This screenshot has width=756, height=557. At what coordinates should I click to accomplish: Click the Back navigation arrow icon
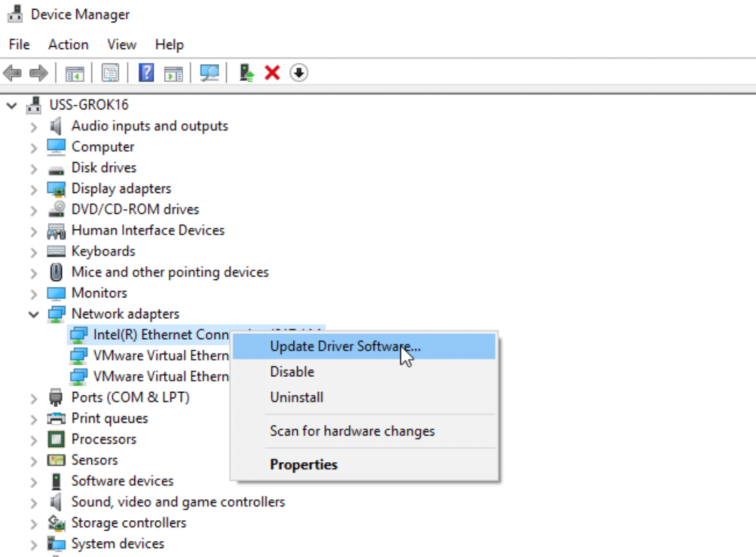[11, 72]
